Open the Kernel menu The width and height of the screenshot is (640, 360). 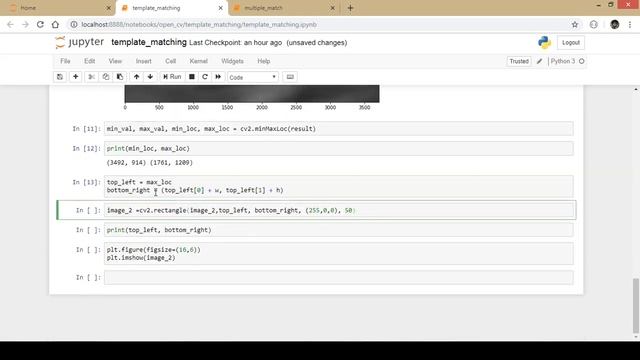click(x=198, y=61)
